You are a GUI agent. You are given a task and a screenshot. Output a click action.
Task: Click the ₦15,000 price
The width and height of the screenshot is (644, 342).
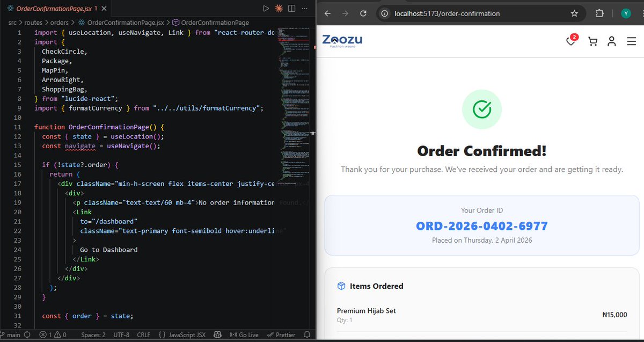614,315
